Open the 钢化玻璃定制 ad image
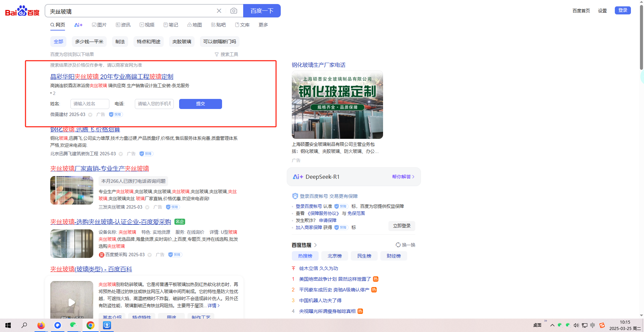The image size is (644, 332). tap(337, 105)
